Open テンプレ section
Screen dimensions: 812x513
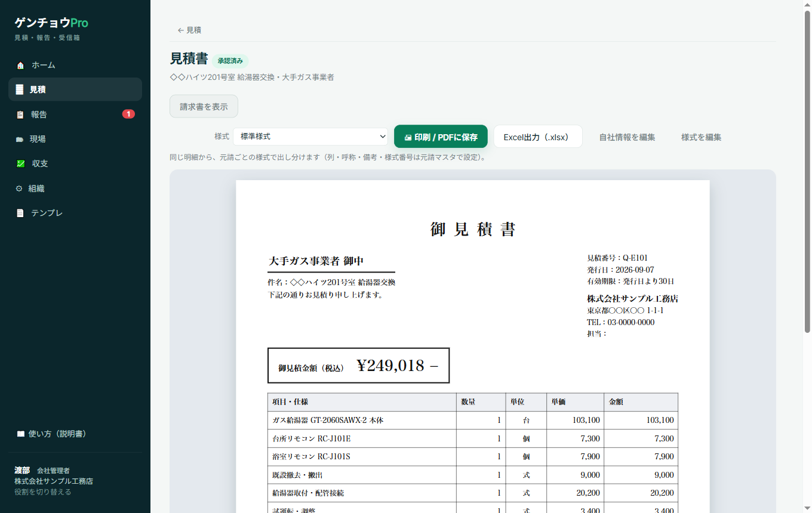pyautogui.click(x=75, y=213)
